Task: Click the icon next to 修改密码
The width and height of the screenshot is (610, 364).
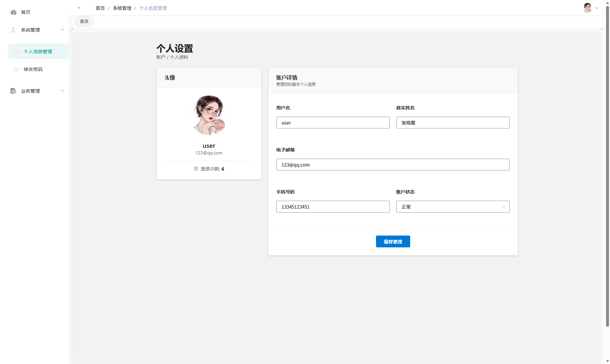Action: click(x=16, y=69)
